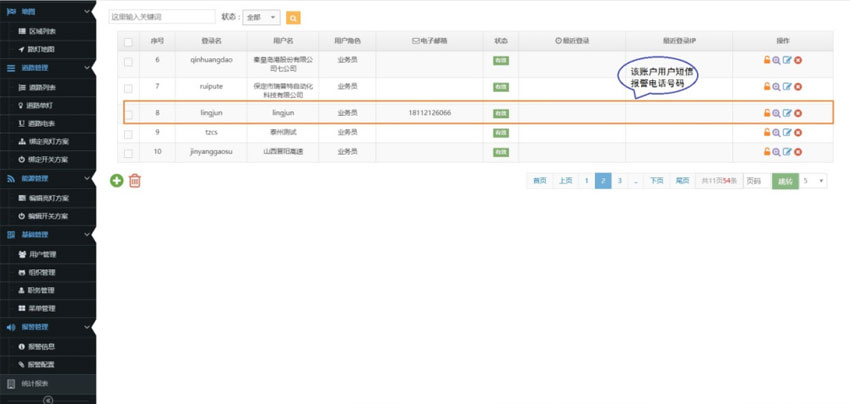This screenshot has width=850, height=404.
Task: Open the 状态 status dropdown
Action: [261, 18]
